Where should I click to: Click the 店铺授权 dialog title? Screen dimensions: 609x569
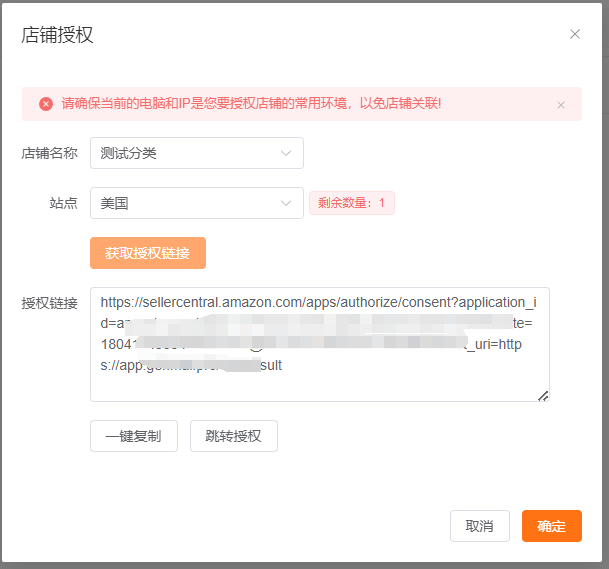[58, 35]
